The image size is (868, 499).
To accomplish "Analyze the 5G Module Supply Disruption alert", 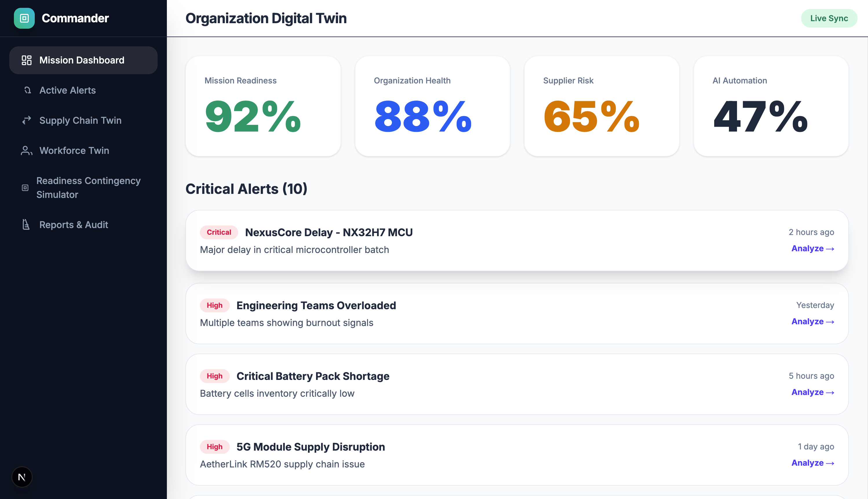I will (812, 463).
